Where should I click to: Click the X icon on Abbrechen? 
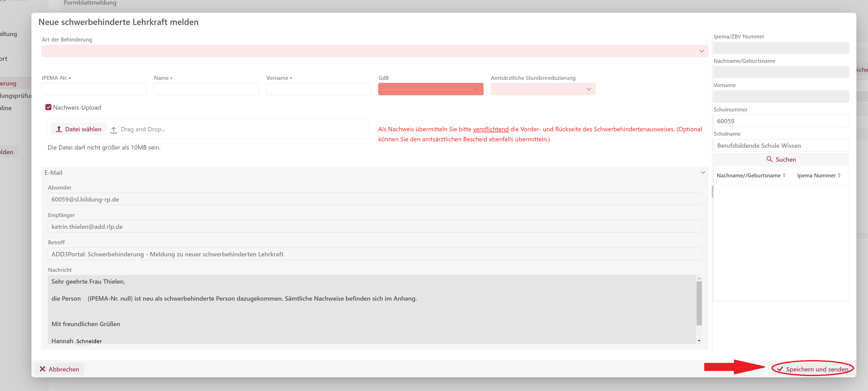pos(42,369)
